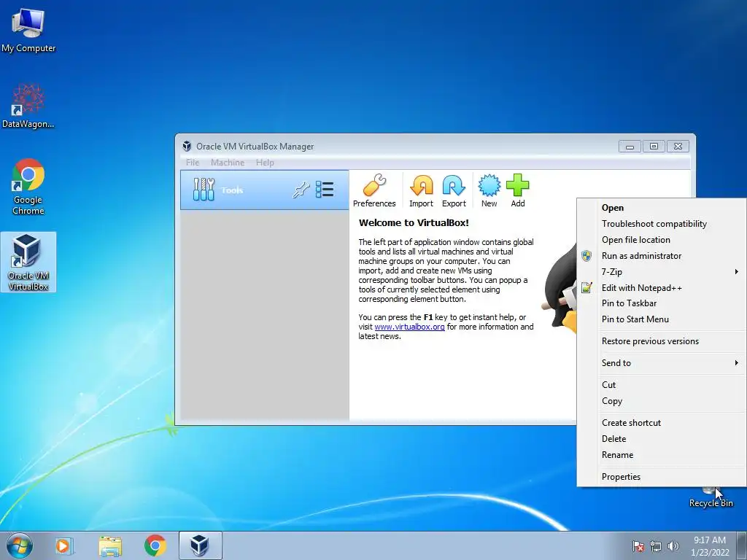Choose Open in the context menu
The width and height of the screenshot is (747, 560).
point(662,208)
